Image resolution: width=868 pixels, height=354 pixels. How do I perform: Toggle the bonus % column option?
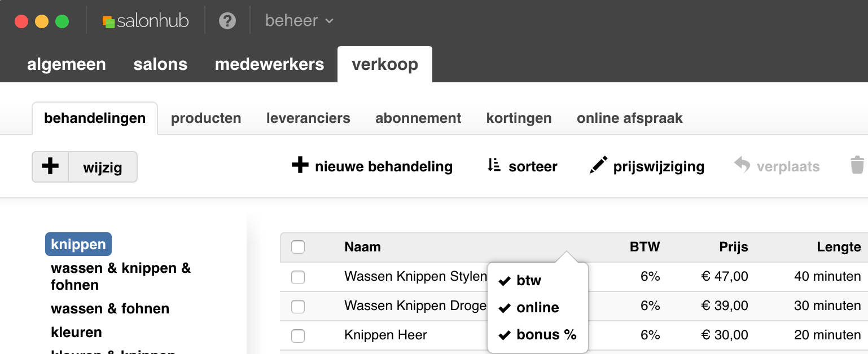pyautogui.click(x=537, y=335)
